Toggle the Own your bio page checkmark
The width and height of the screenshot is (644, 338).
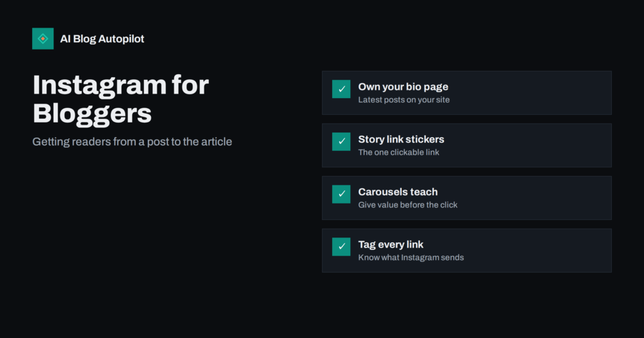point(341,89)
